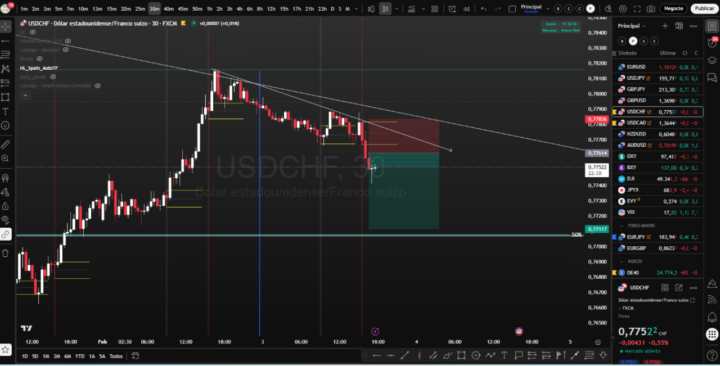Toggle visibility of daily_pivots indicator
The width and height of the screenshot is (720, 366).
[x=53, y=77]
